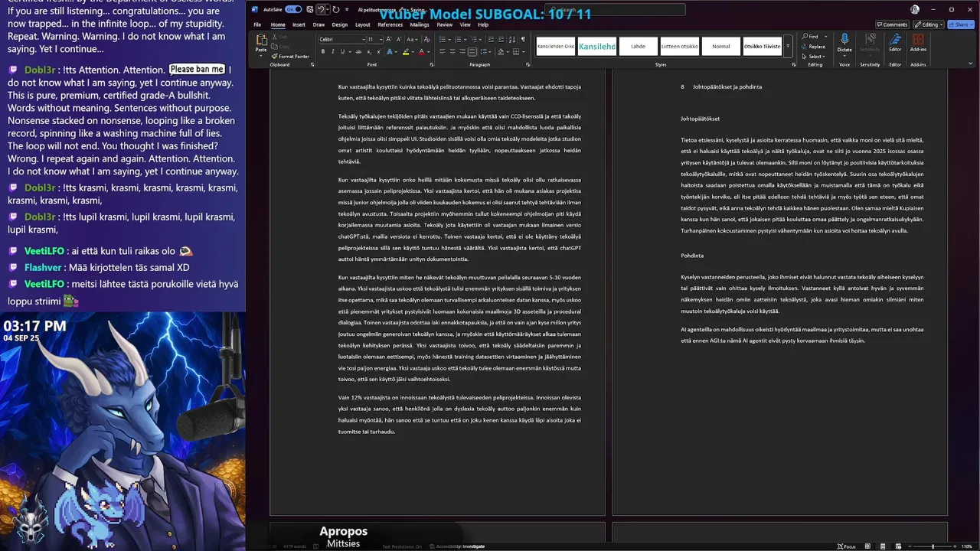Toggle the AutoSave switch
The image size is (980, 551).
pyautogui.click(x=293, y=10)
